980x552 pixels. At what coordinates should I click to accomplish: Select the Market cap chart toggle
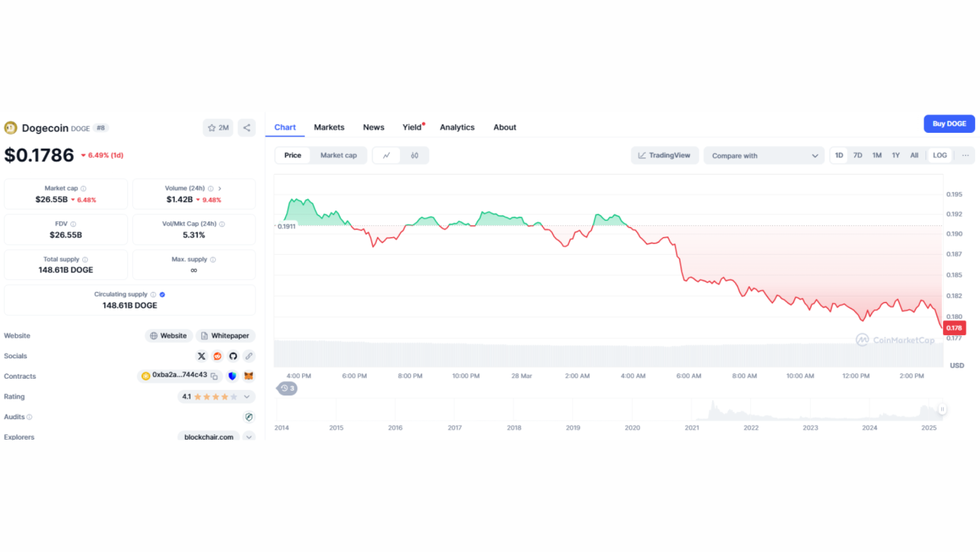[338, 156]
